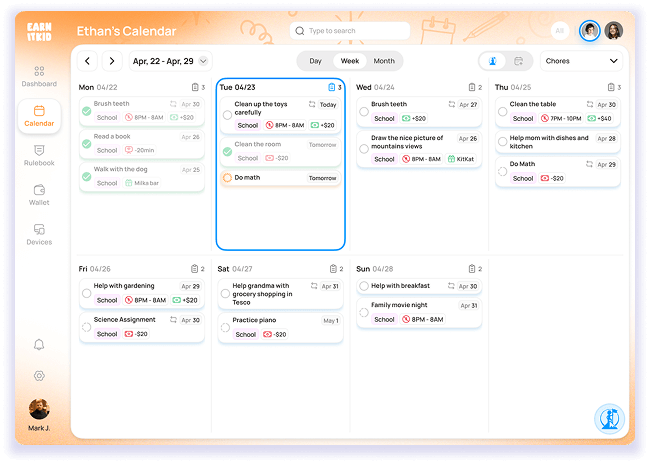Open the Devices section

click(x=39, y=234)
